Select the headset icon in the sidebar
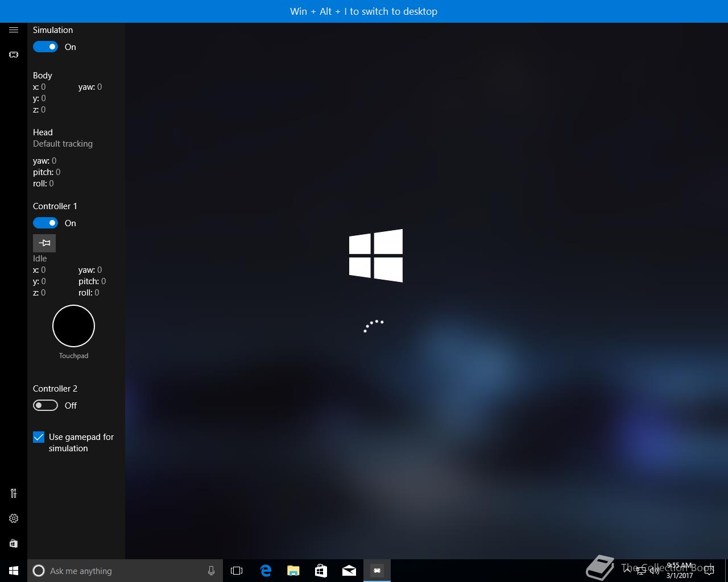This screenshot has height=582, width=728. [x=14, y=55]
